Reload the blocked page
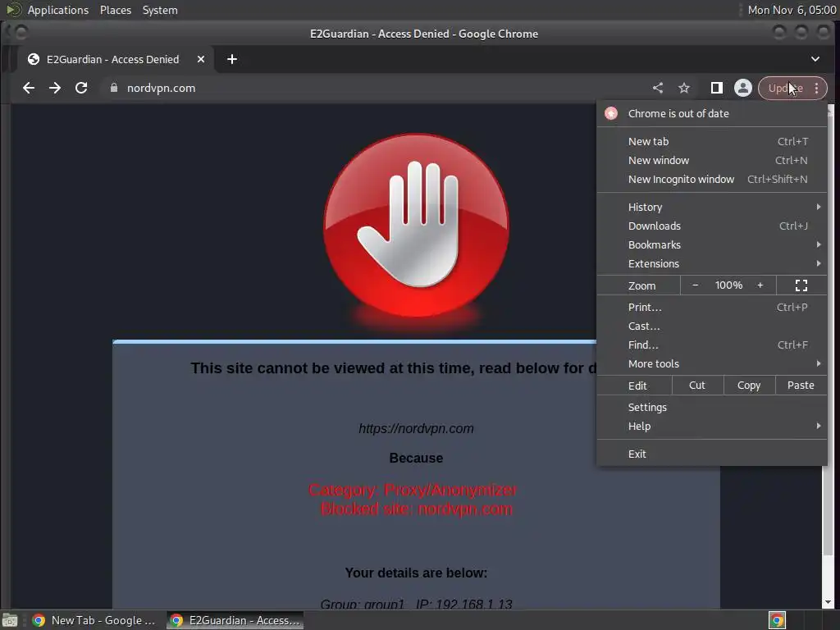The height and width of the screenshot is (630, 840). [x=81, y=88]
